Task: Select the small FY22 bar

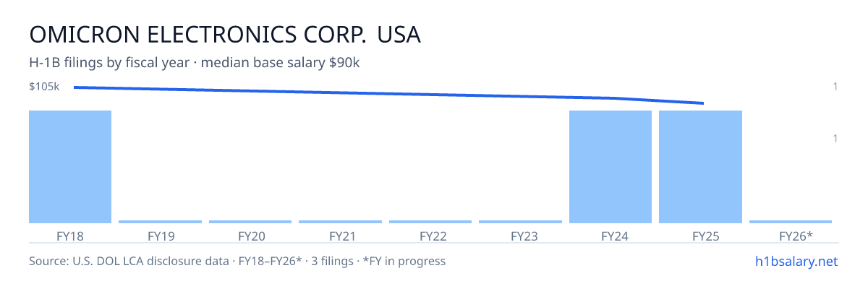Action: pyautogui.click(x=430, y=222)
